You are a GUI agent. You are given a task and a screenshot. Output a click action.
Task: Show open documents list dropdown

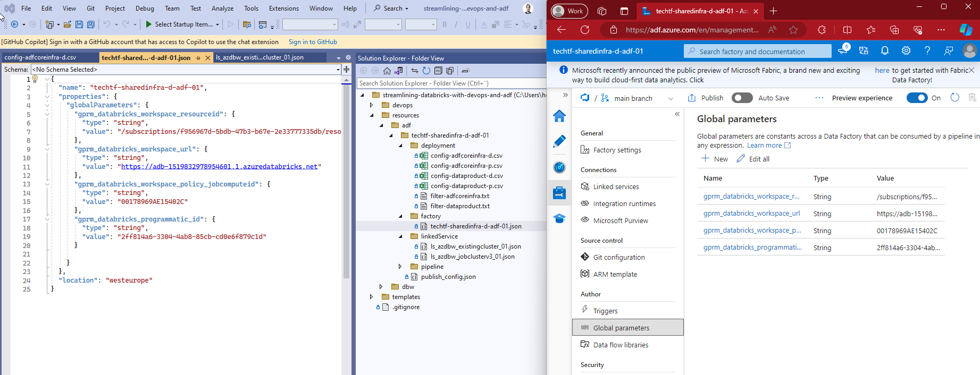[x=339, y=57]
